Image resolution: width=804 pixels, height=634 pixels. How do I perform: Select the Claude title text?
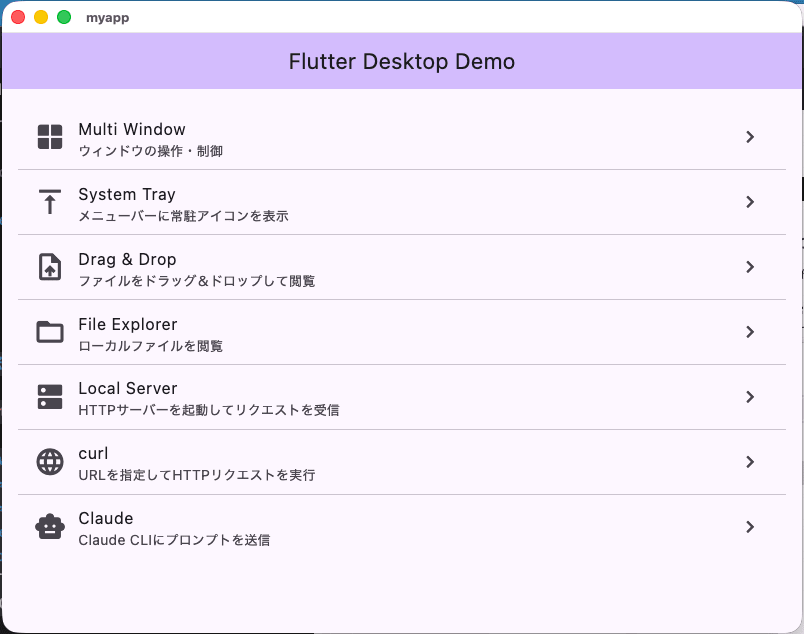(106, 518)
